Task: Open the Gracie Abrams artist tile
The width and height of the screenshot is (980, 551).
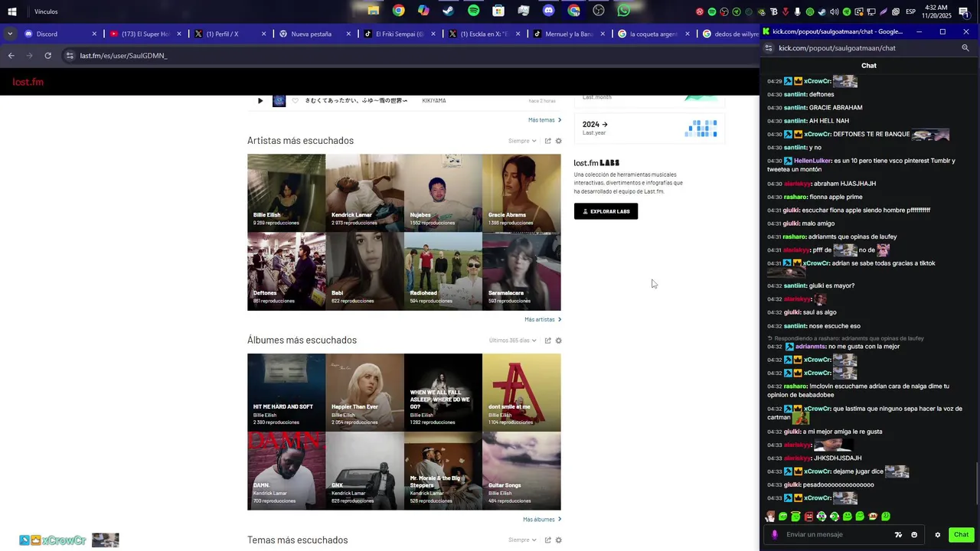Action: point(521,193)
